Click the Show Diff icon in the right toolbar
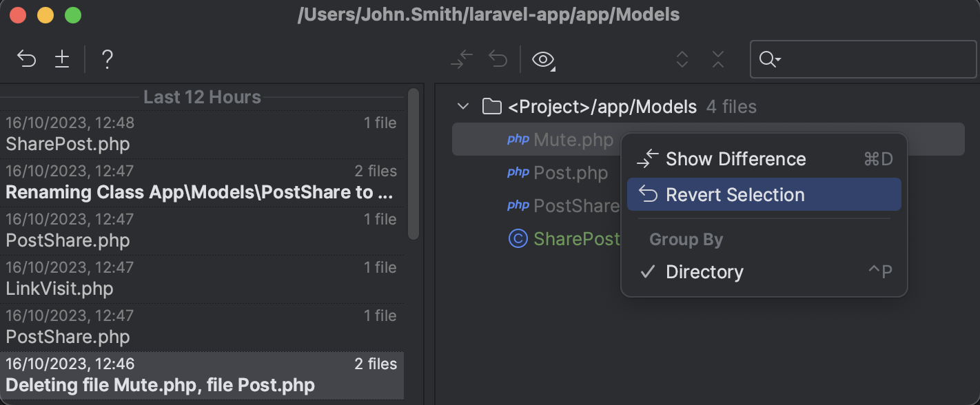Screen dimensions: 980x405 461,59
